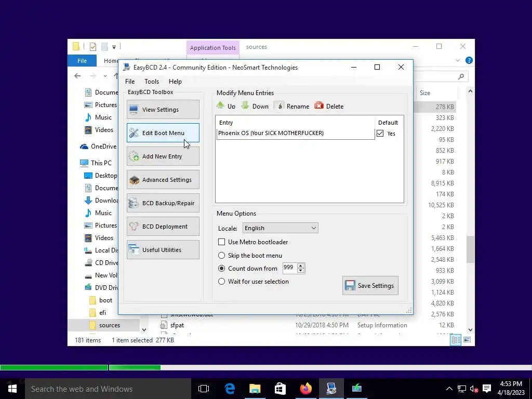532x399 pixels.
Task: Click Explorer file list scrollbar thumb
Action: pos(470,249)
